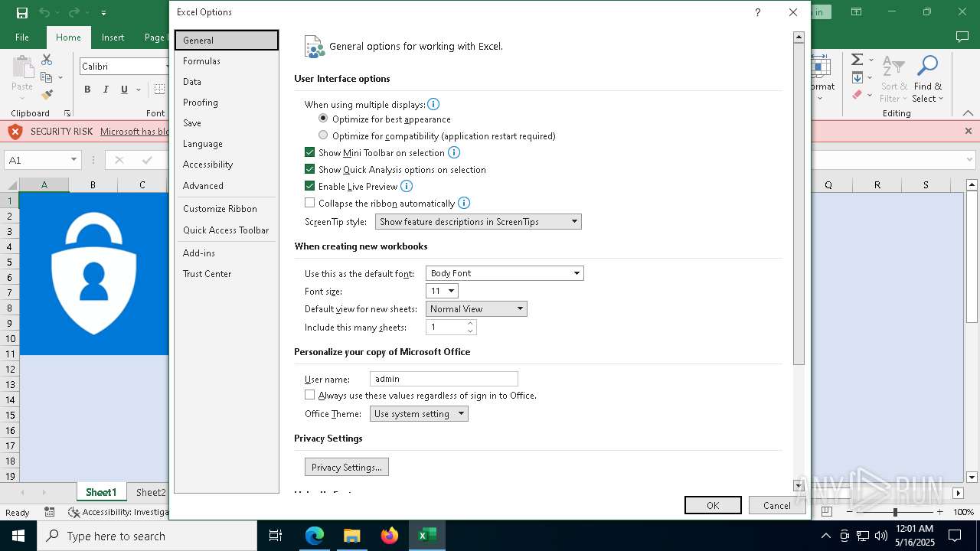Open default font Body Font dropdown

coord(505,273)
